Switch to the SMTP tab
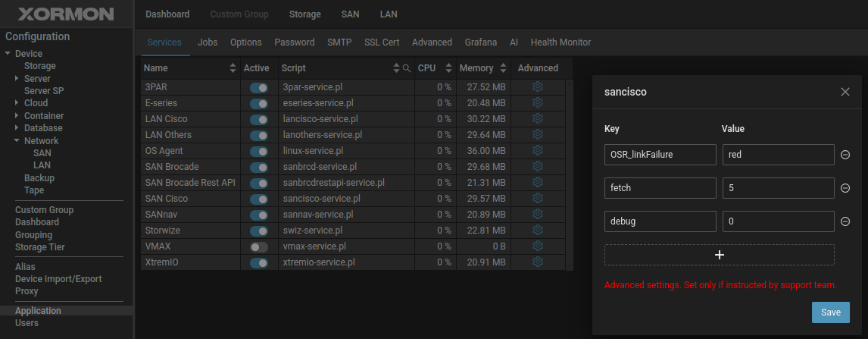 [x=339, y=42]
